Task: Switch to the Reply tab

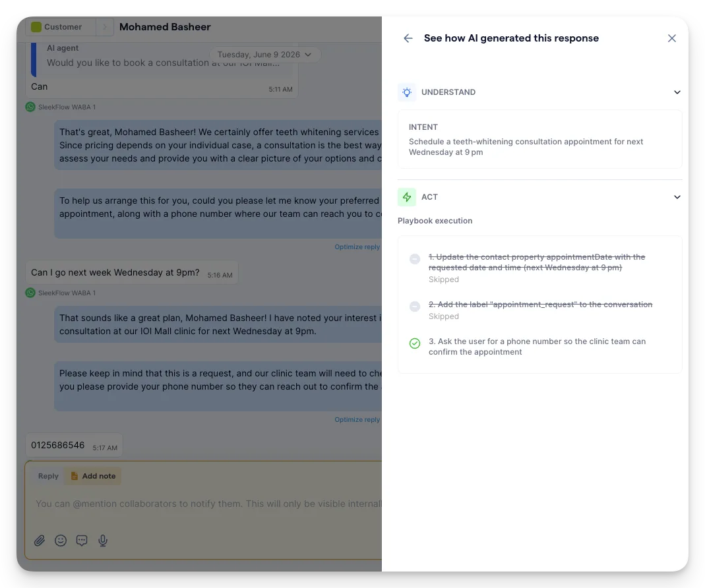Action: click(48, 476)
